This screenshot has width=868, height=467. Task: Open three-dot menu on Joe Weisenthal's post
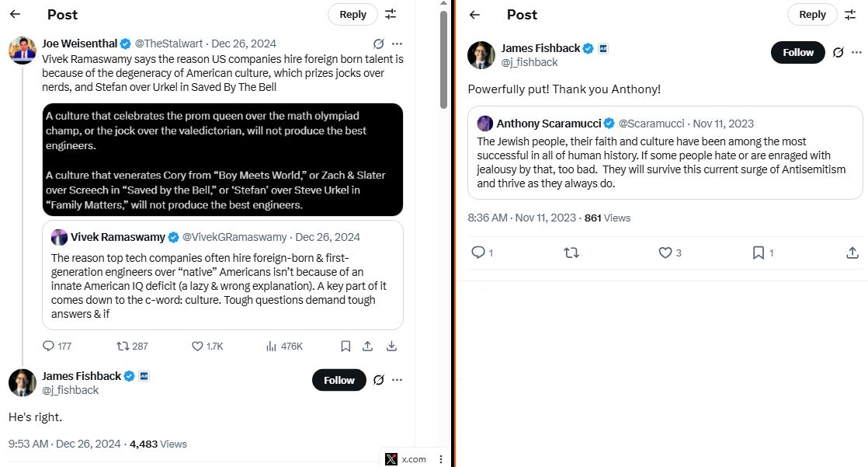pos(397,44)
